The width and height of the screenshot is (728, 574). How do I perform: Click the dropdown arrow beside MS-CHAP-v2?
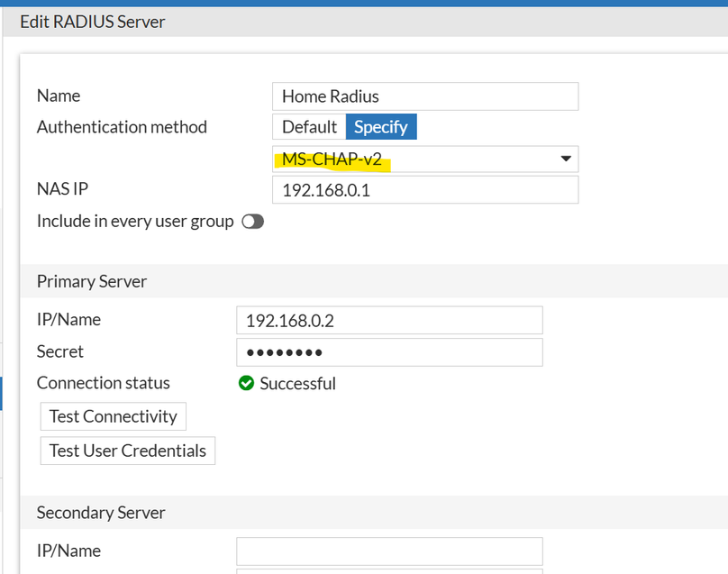[x=566, y=159]
